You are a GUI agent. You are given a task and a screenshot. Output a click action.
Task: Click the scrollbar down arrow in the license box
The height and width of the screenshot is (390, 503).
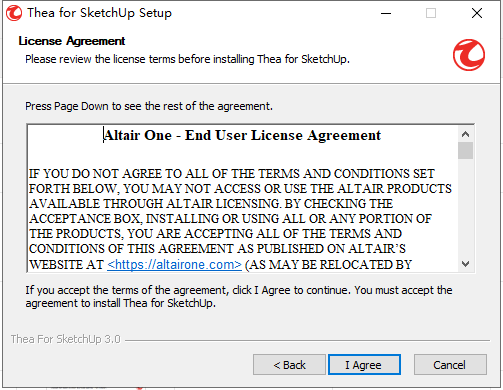(x=465, y=264)
